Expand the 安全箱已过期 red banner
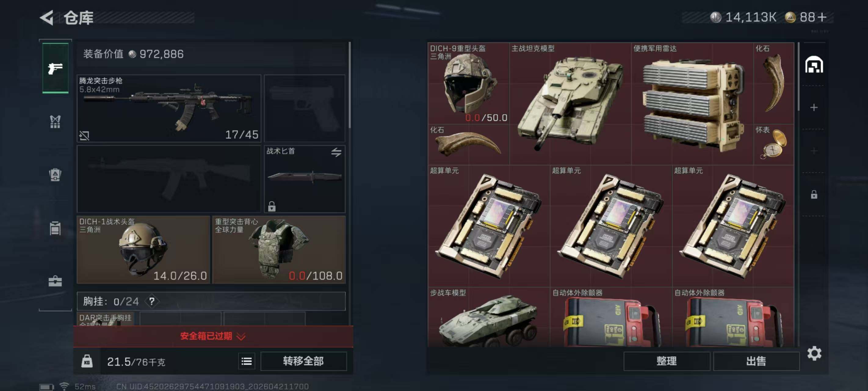868x391 pixels. tap(213, 336)
